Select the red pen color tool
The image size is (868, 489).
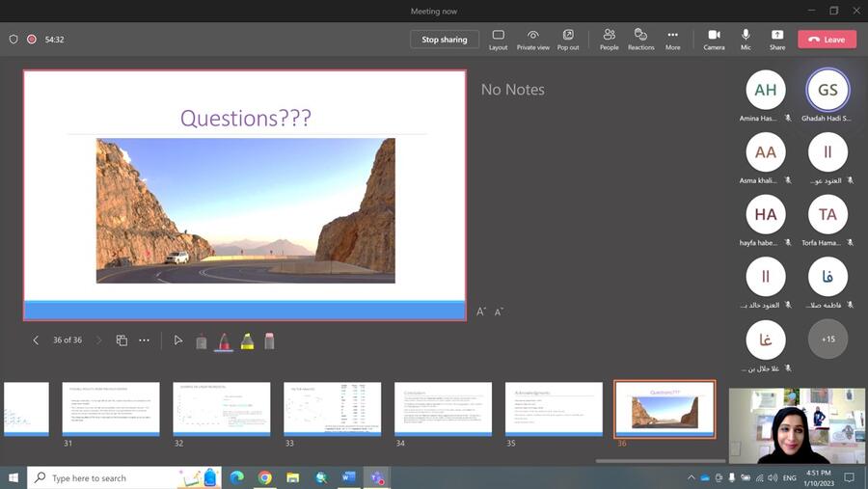pos(224,340)
